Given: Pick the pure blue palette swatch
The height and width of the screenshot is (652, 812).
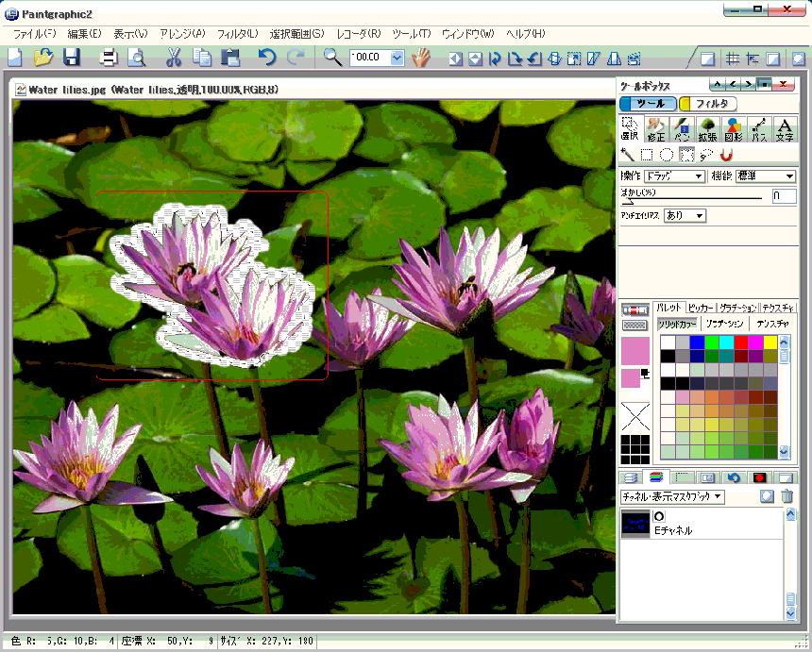Looking at the screenshot, I should tap(697, 343).
